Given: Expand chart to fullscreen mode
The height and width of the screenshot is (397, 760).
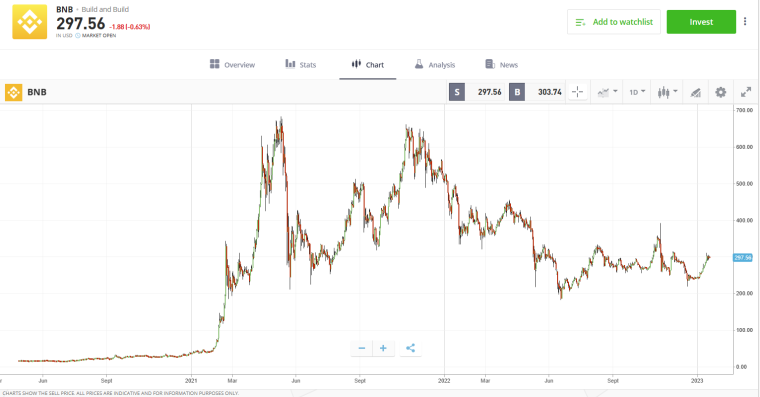Looking at the screenshot, I should pyautogui.click(x=746, y=92).
